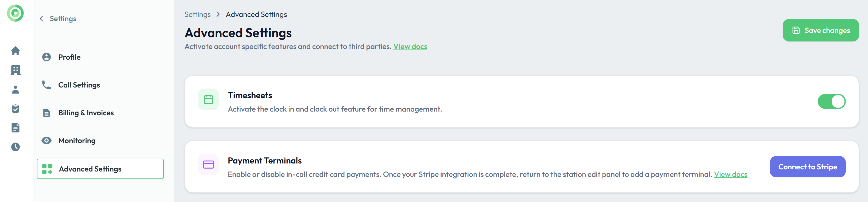The image size is (868, 202).
Task: Open the Profile settings menu item
Action: pyautogui.click(x=69, y=57)
